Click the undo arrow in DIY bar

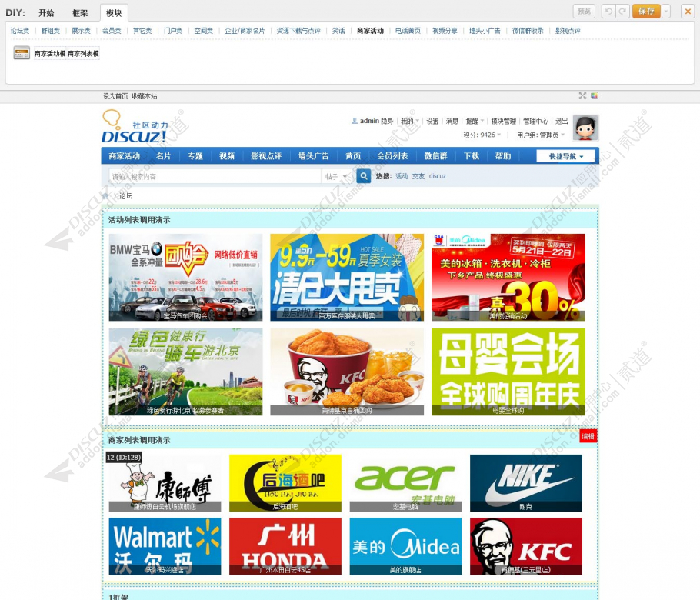(608, 12)
